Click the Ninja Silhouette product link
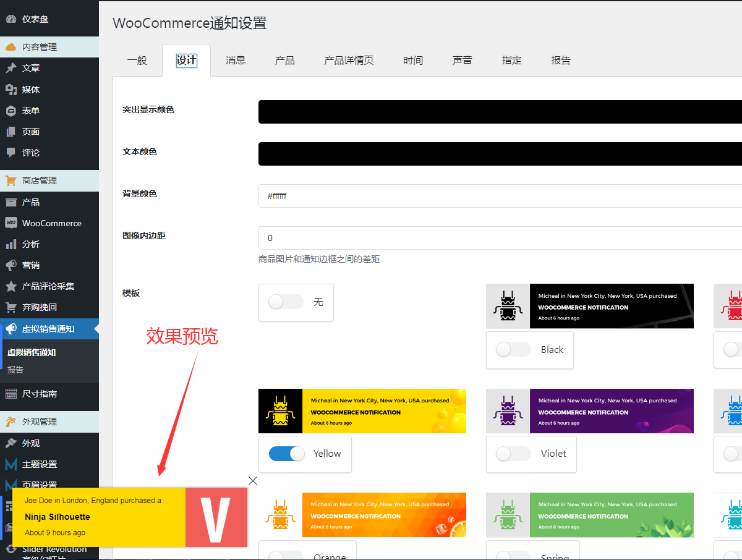This screenshot has width=742, height=560. tap(58, 517)
